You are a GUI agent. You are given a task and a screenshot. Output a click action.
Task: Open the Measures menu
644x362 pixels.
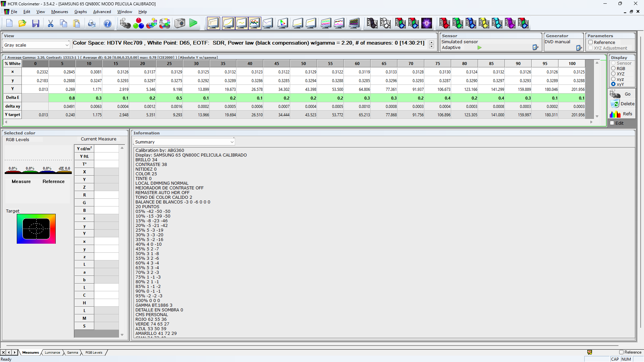pyautogui.click(x=59, y=11)
